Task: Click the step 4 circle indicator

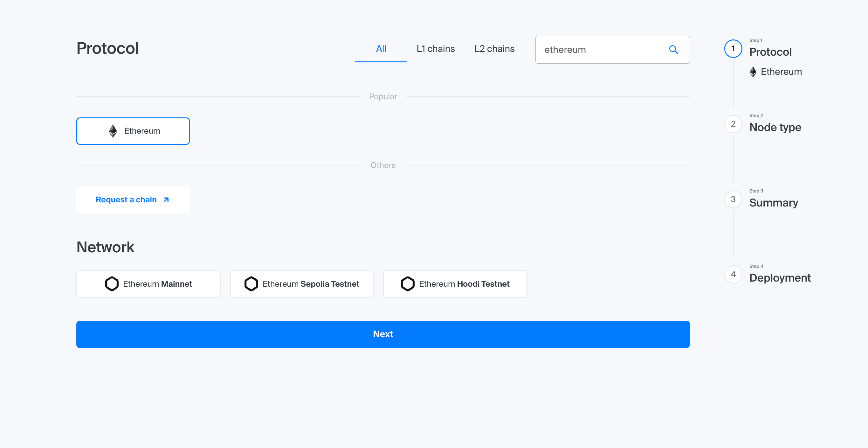Action: click(x=733, y=274)
